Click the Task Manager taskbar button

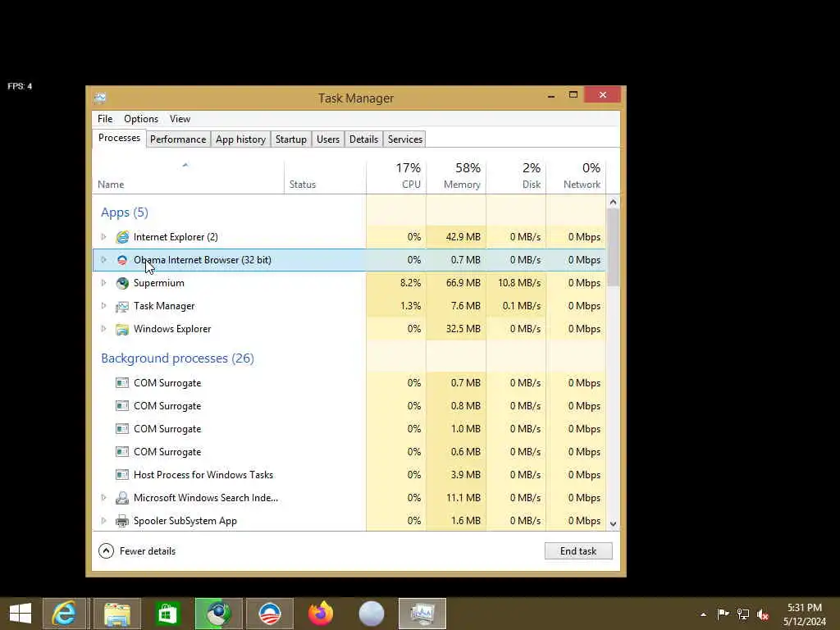point(422,614)
